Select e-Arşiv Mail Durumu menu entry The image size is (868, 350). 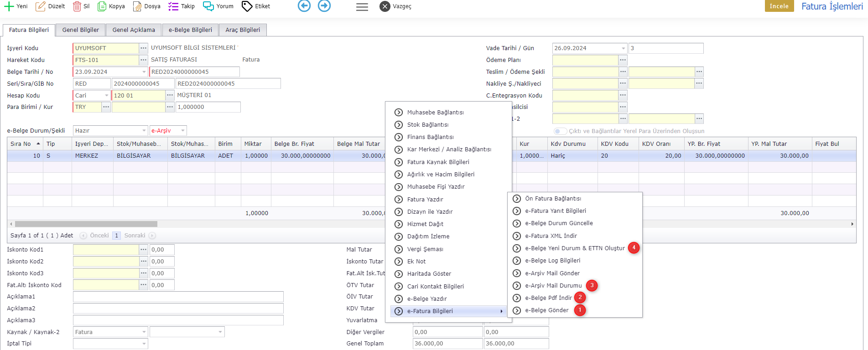click(x=553, y=286)
